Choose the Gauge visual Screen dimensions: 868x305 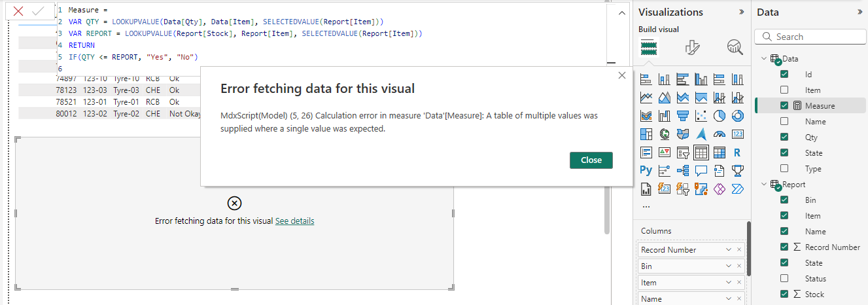tap(720, 134)
